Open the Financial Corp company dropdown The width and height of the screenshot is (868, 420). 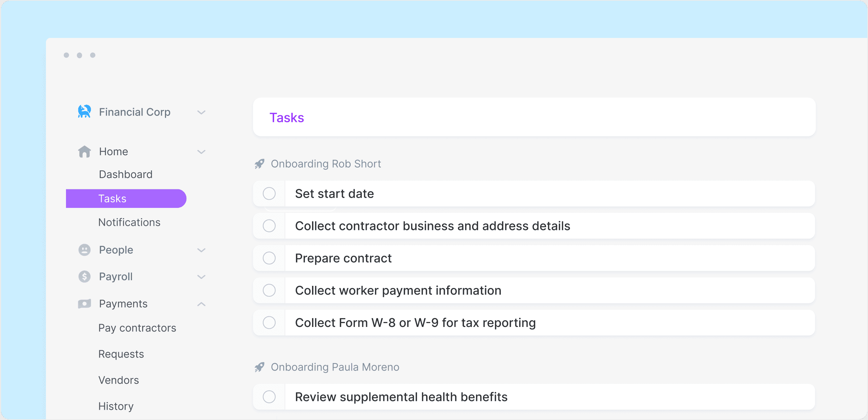pyautogui.click(x=201, y=112)
